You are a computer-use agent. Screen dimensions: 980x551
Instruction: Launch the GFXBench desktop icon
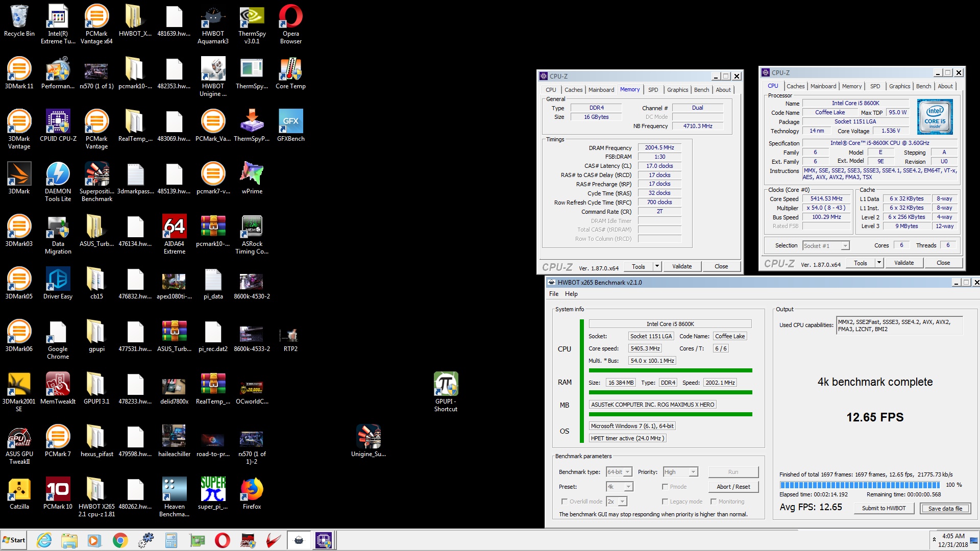290,126
